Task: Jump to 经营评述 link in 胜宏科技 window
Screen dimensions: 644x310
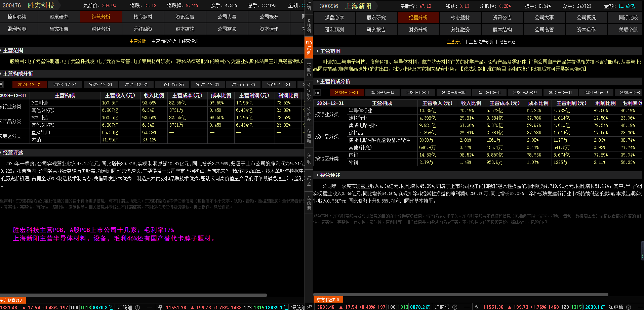Action: [x=190, y=41]
